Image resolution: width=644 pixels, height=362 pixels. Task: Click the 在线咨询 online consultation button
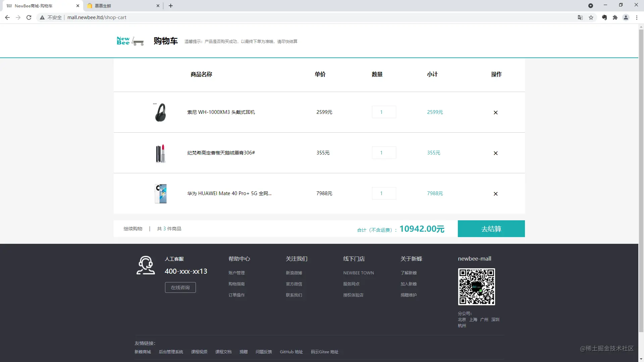[180, 287]
